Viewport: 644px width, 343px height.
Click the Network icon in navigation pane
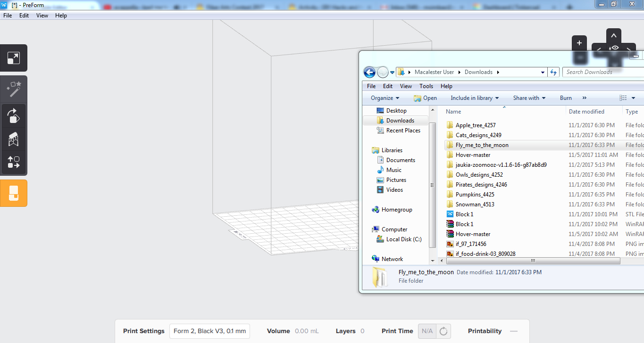coord(376,259)
